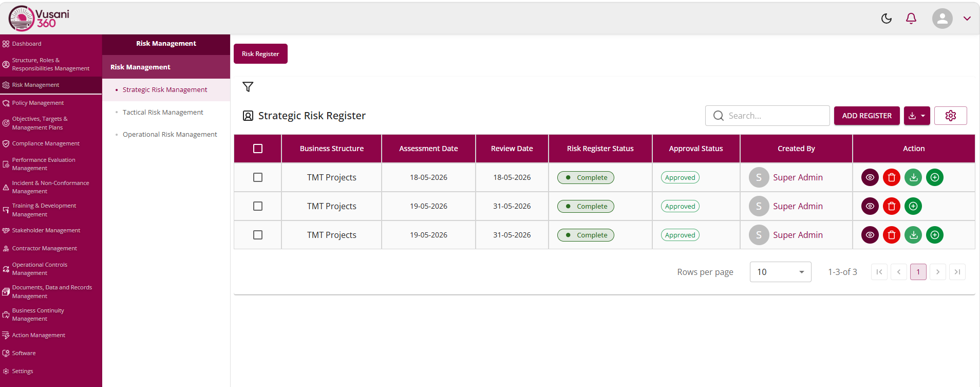Open Performance Evaluation Management
980x387 pixels.
pos(51,164)
